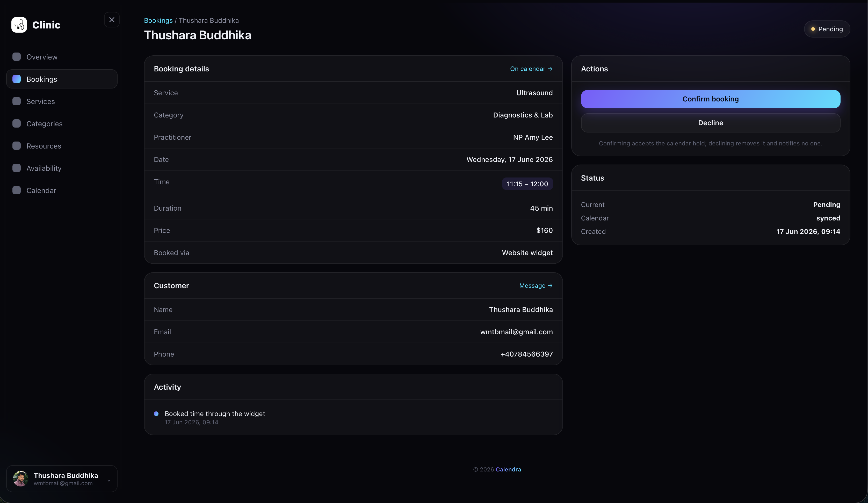Screen dimensions: 868x503
Task: Click the Ultrasound service value
Action: click(534, 93)
